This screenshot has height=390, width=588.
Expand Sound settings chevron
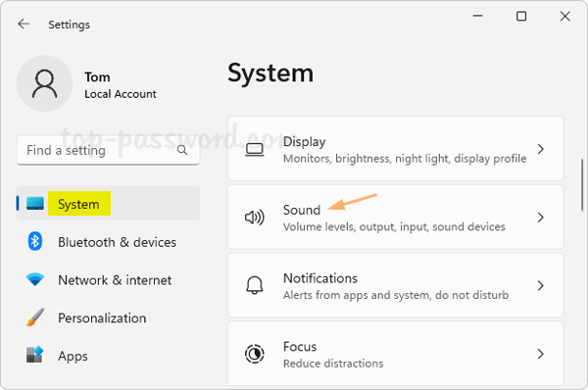[540, 218]
